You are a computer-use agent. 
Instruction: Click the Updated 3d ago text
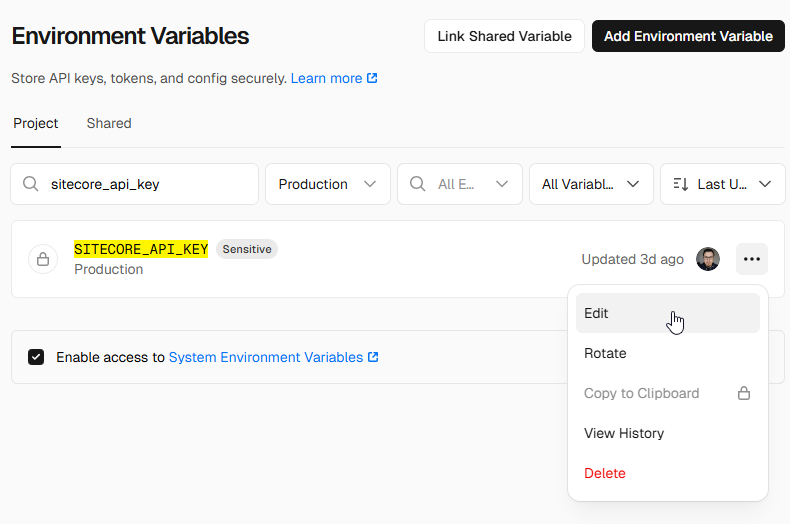coord(632,259)
